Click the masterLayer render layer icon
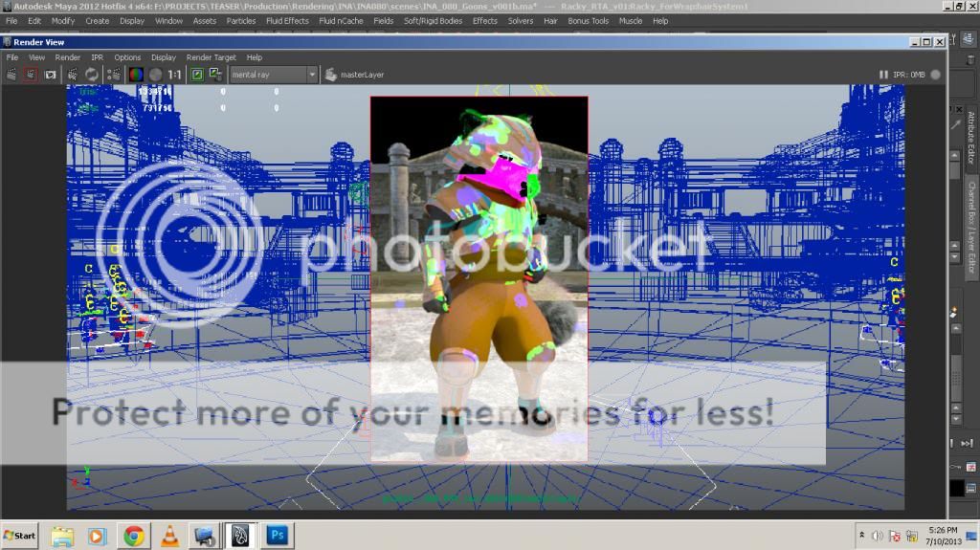This screenshot has width=980, height=550. click(x=330, y=75)
